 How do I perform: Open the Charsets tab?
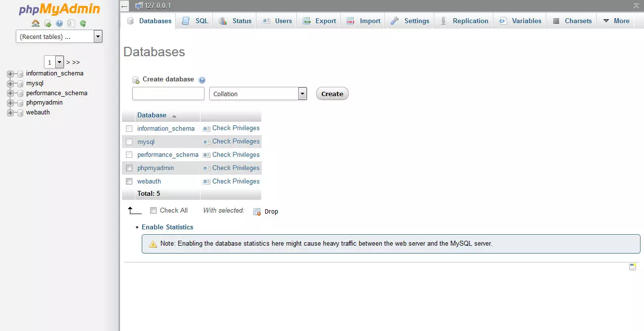pyautogui.click(x=572, y=21)
